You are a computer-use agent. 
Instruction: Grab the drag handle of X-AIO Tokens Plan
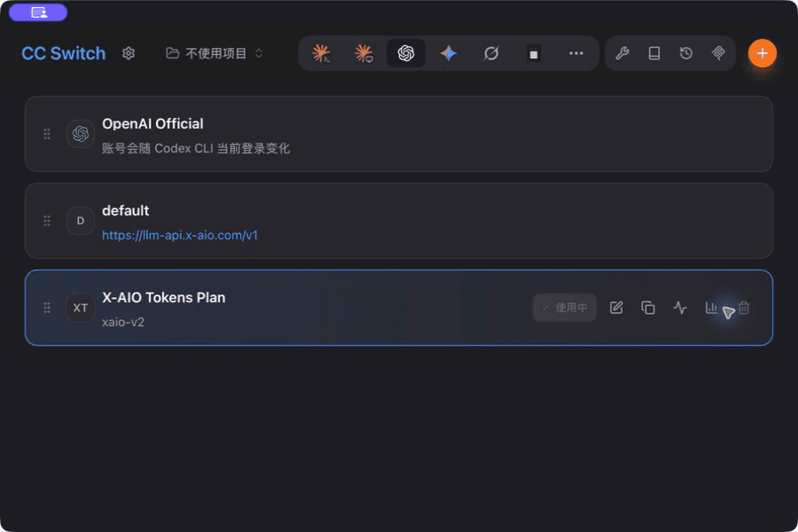[x=47, y=308]
